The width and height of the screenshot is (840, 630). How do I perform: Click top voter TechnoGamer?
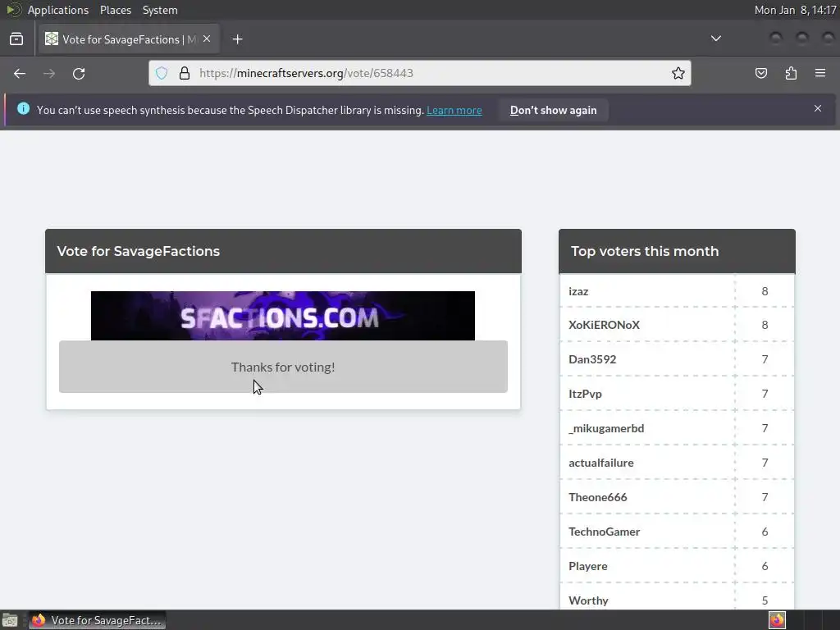tap(605, 532)
